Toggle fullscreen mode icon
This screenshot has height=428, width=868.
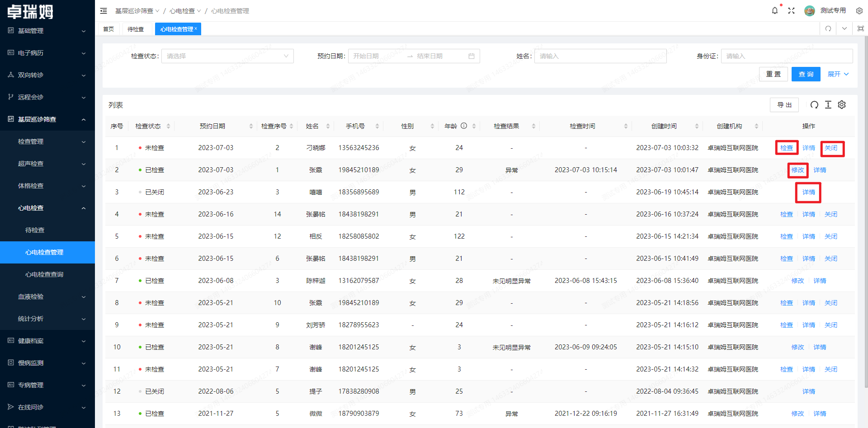[791, 10]
